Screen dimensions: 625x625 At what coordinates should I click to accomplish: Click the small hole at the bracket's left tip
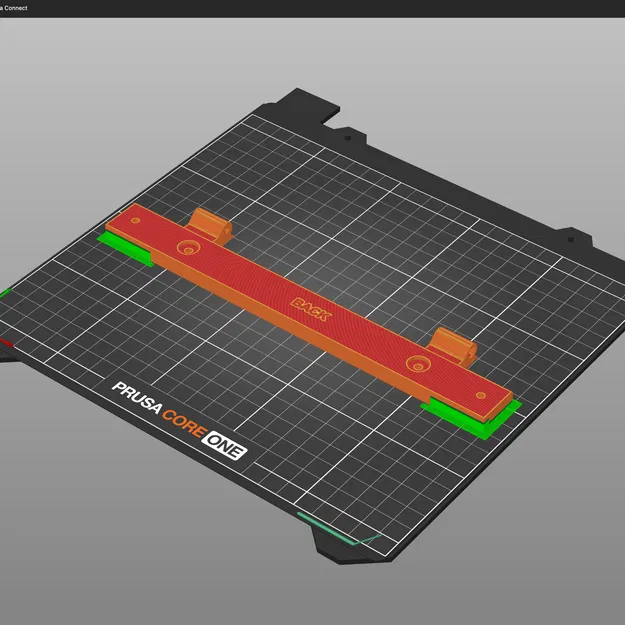coord(136,220)
